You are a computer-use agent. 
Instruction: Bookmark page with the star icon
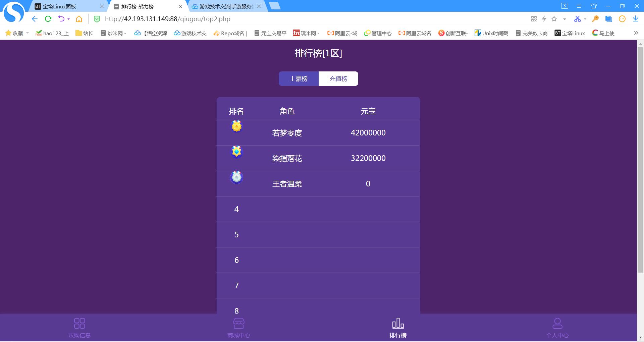pyautogui.click(x=554, y=19)
